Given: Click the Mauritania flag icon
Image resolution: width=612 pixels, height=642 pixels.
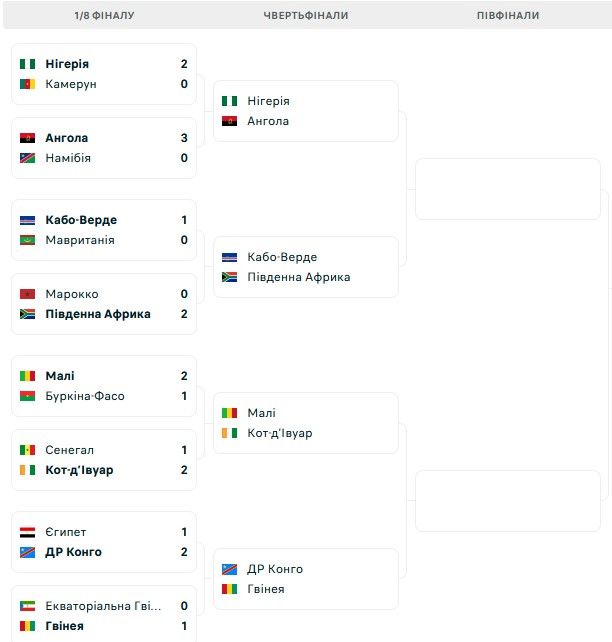Looking at the screenshot, I should coord(28,240).
